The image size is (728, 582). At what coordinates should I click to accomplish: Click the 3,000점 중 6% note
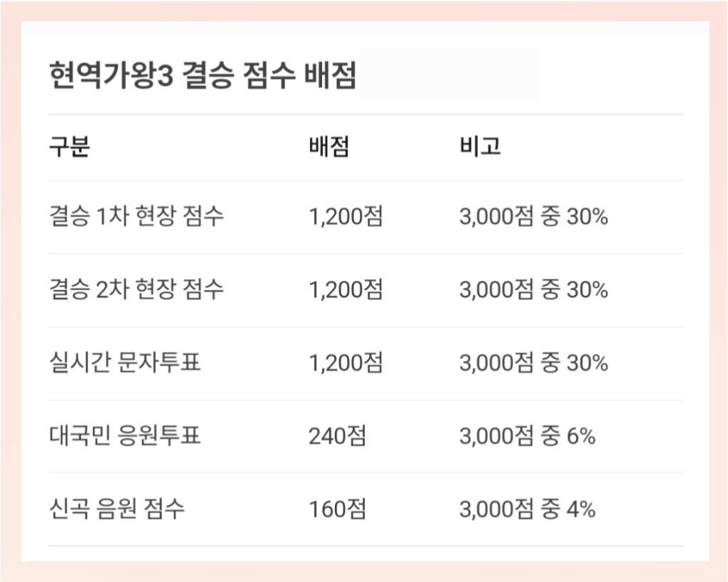[528, 435]
